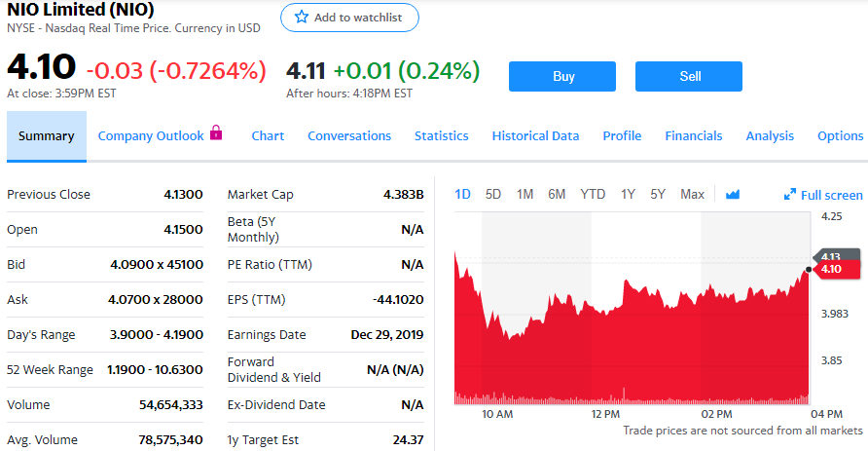Screen dimensions: 868x451
Task: Select the 5D chart range
Action: pos(493,194)
